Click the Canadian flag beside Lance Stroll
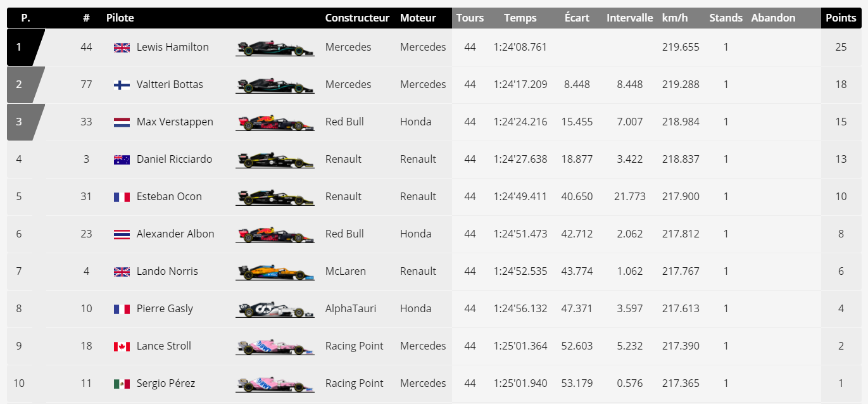The image size is (868, 404). click(122, 346)
